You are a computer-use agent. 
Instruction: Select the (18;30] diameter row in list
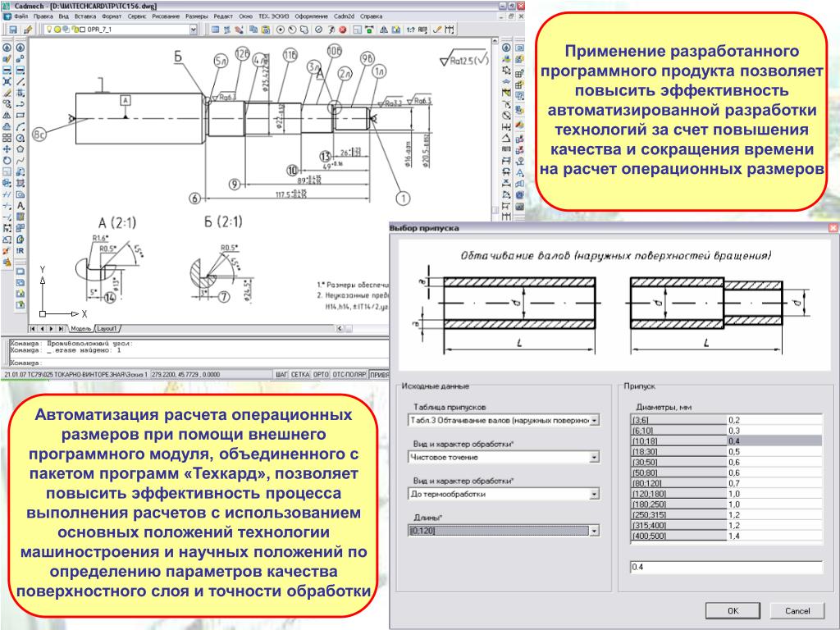click(x=727, y=452)
